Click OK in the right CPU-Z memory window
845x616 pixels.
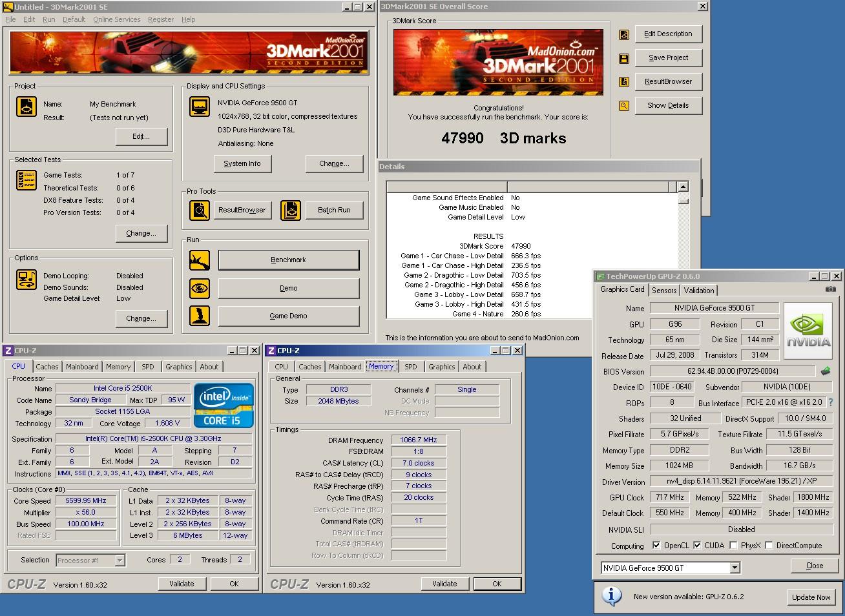497,584
